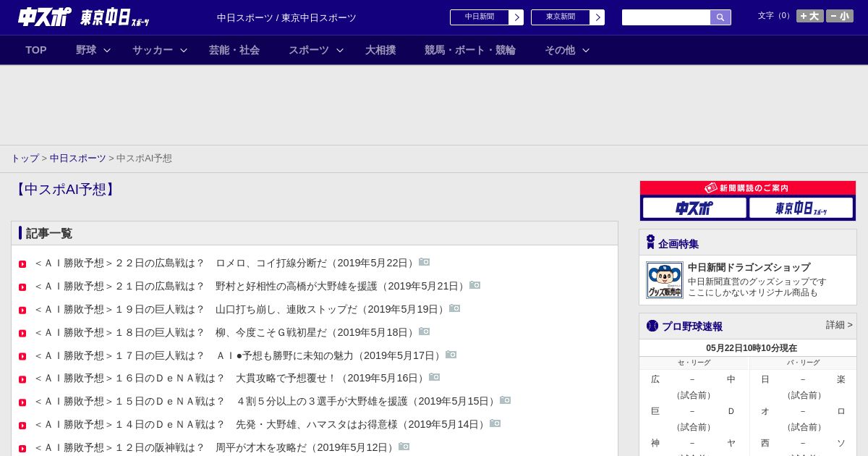Click camera icon beside １５日のＤｅＮＡ戦 article
The height and width of the screenshot is (456, 868).
pos(506,400)
